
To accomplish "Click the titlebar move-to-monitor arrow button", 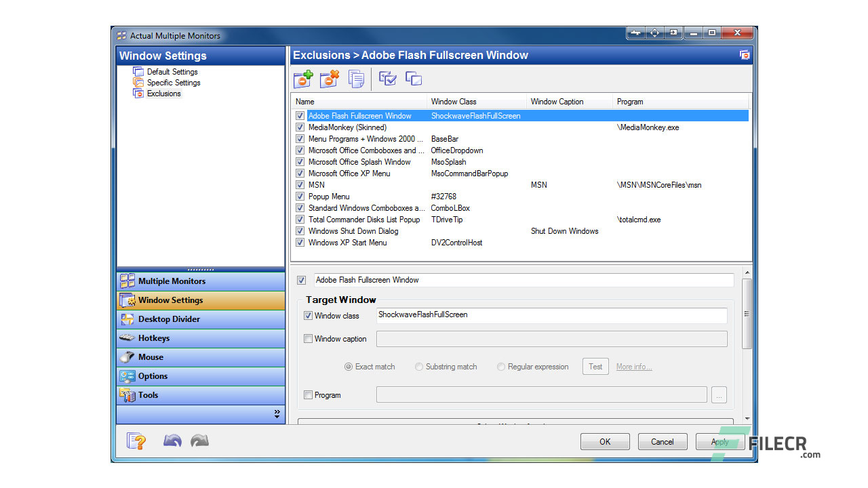I will pos(636,33).
